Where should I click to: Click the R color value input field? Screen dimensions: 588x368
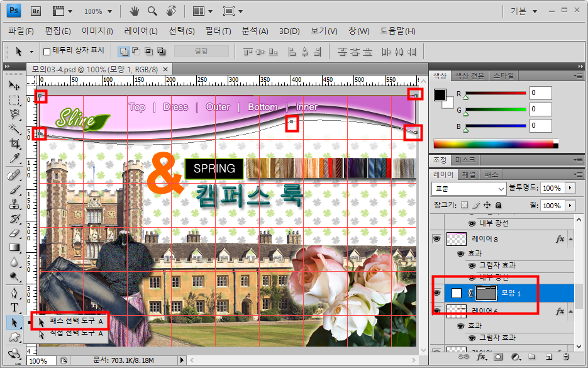coord(540,93)
